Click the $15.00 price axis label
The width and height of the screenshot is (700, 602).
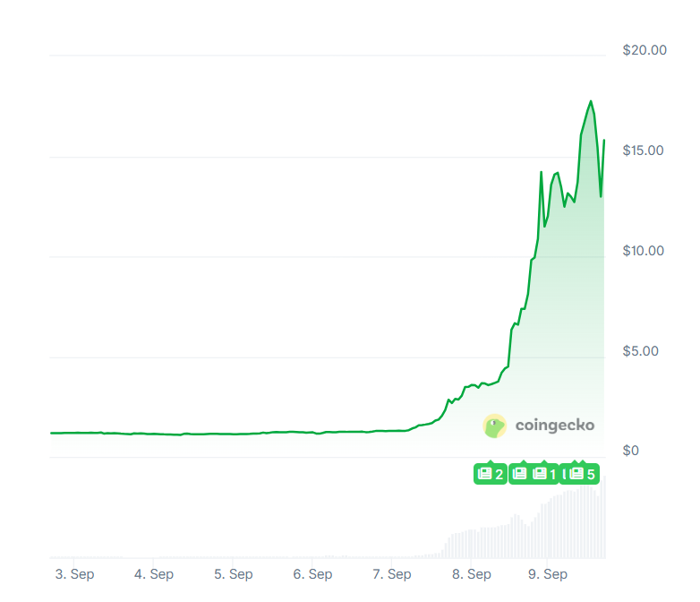tap(643, 150)
